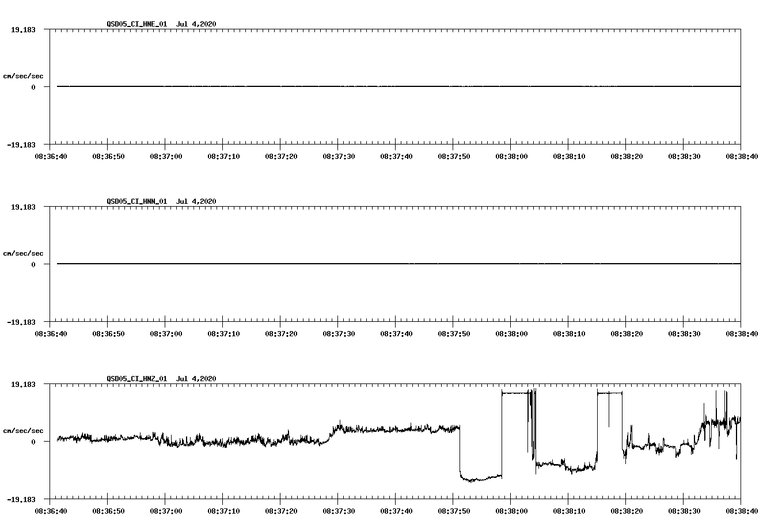The height and width of the screenshot is (532, 782).
Task: Click time label 08:36:40 under HNZ plot
Action: click(51, 511)
